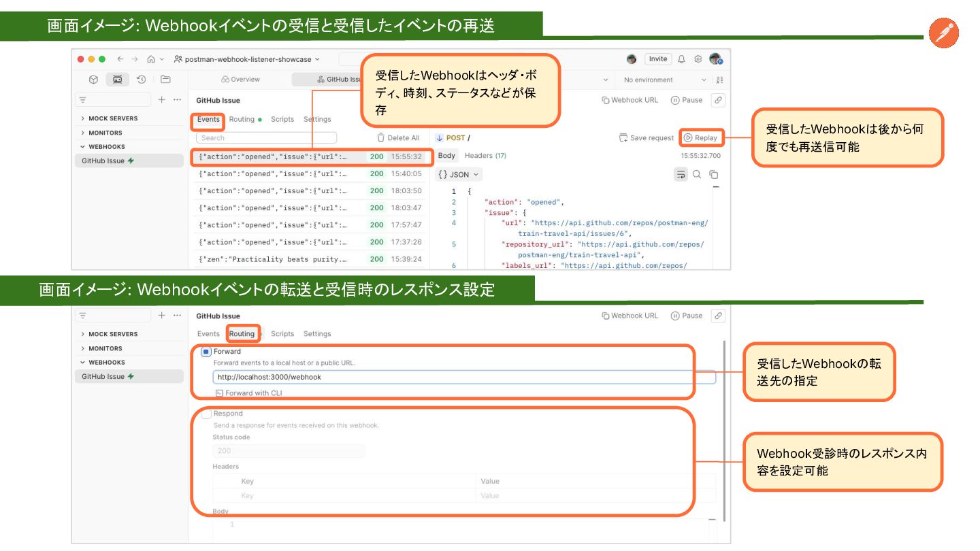The width and height of the screenshot is (980, 551).
Task: Open the History clock icon in the sidebar
Action: [142, 80]
